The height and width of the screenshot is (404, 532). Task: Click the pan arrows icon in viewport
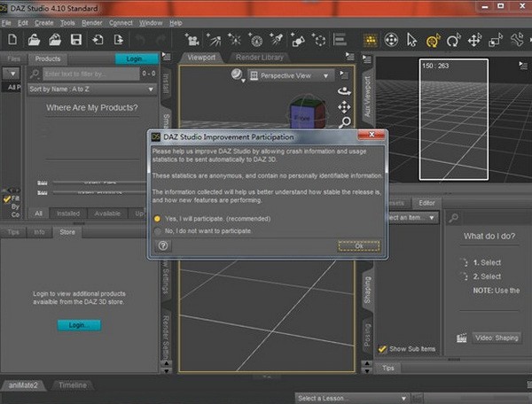point(344,107)
